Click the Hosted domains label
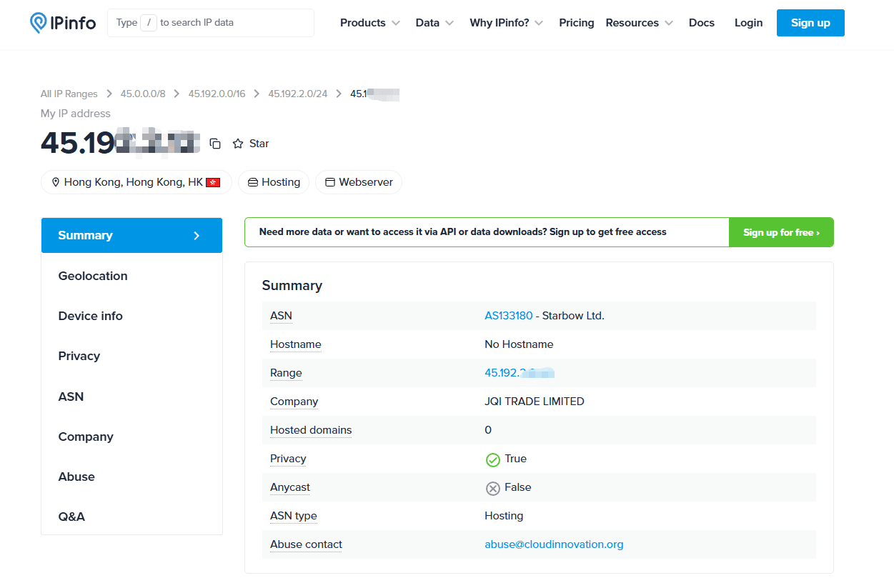The image size is (894, 588). (311, 430)
